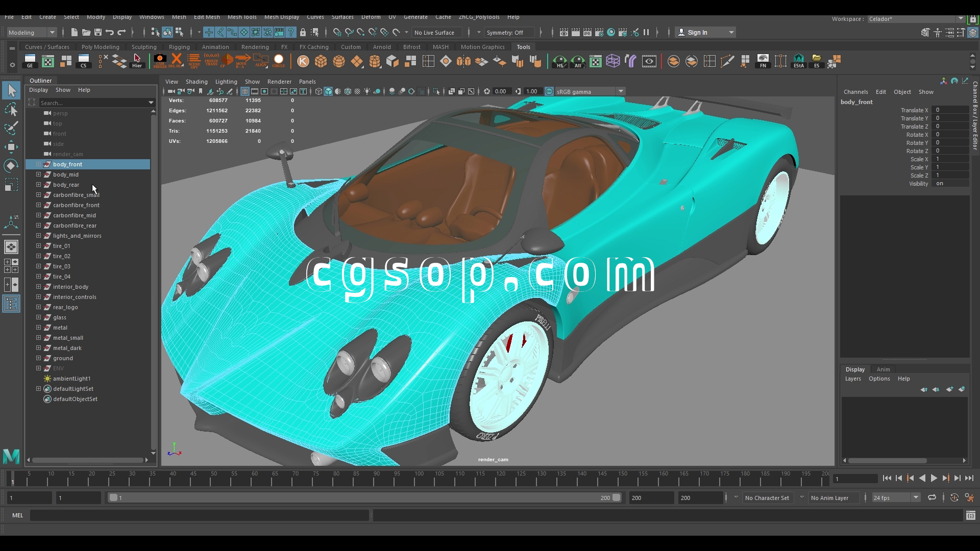Activate the Lasso select tool
Image resolution: width=980 pixels, height=551 pixels.
tap(11, 109)
